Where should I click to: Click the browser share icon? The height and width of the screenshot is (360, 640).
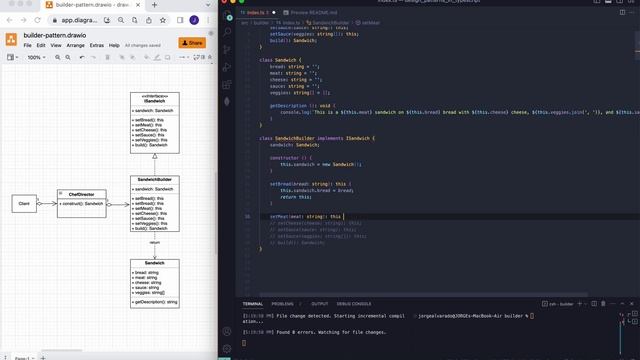click(x=149, y=20)
